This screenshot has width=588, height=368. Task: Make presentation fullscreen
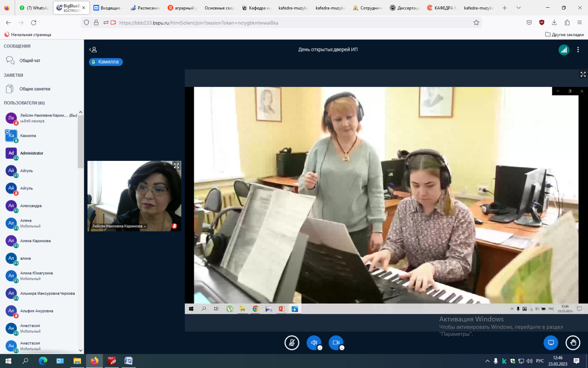click(583, 74)
